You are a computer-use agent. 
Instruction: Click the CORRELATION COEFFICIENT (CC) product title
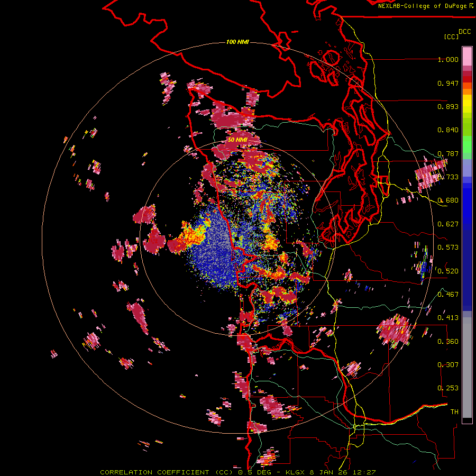tap(167, 472)
